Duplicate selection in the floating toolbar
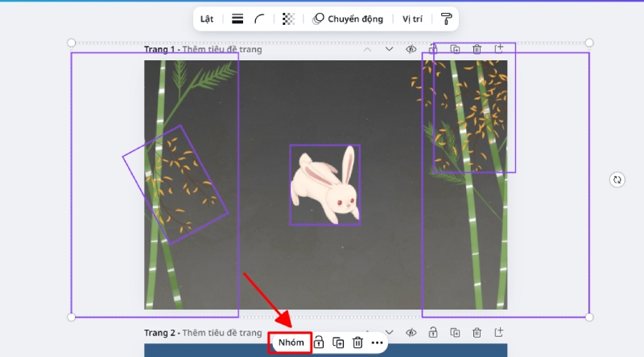Viewport: 644px width, 357px height. pyautogui.click(x=338, y=343)
